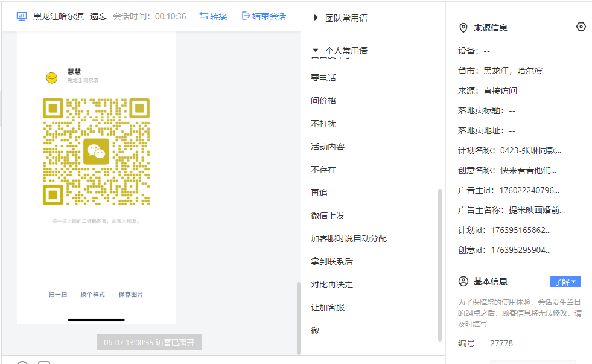Click the chat area scrollbar
The height and width of the screenshot is (364, 592).
pos(299,318)
